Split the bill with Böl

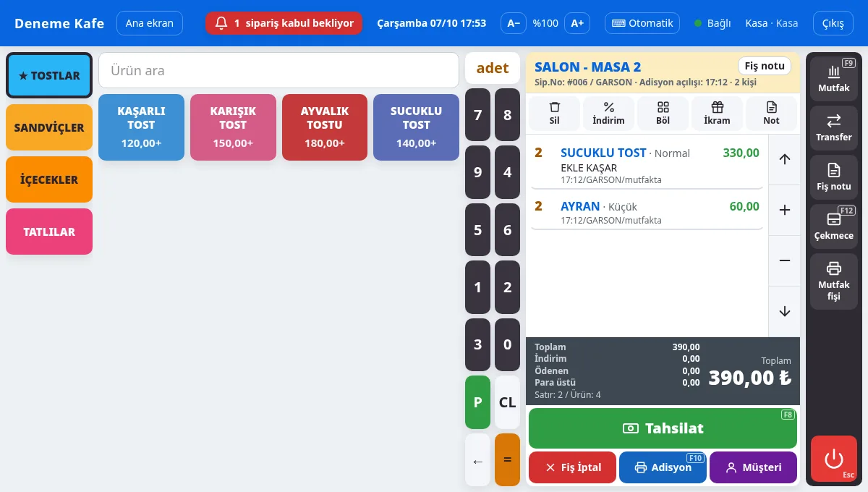(x=663, y=114)
